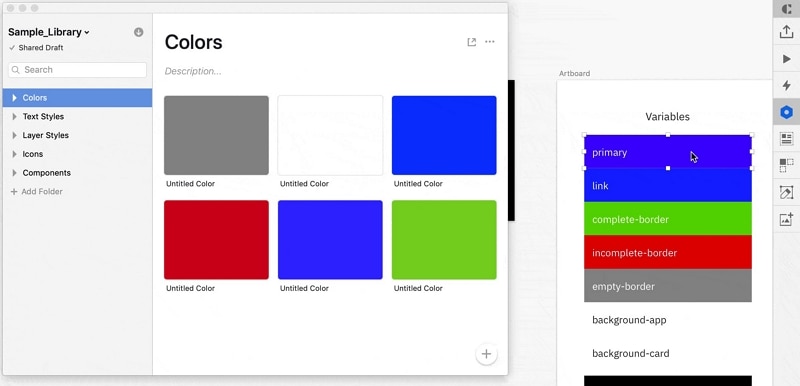Viewport: 800px width, 386px height.
Task: Select the green color swatch in library
Action: [444, 240]
